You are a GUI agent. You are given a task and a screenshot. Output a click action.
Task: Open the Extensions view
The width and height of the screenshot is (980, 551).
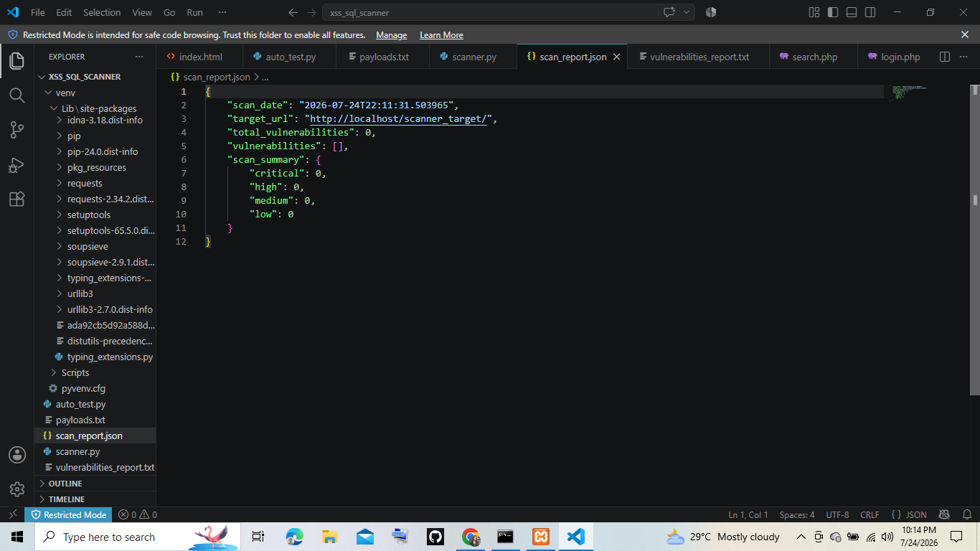[17, 199]
